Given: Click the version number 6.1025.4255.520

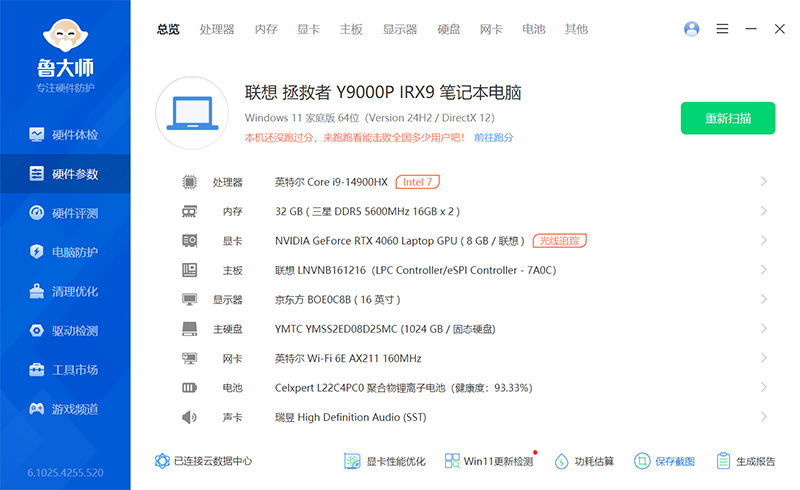Looking at the screenshot, I should [x=65, y=473].
